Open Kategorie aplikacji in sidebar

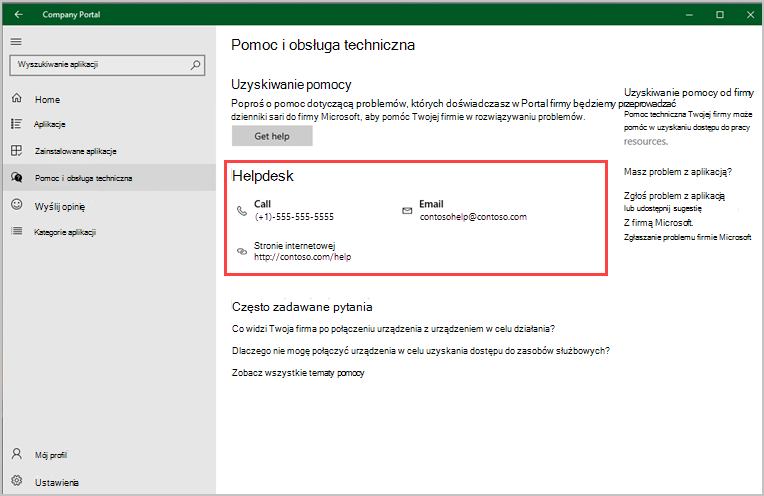[109, 232]
